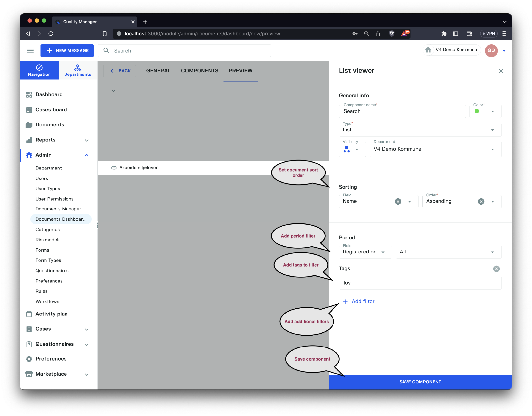
Task: Open the green Color picker
Action: coord(485,111)
